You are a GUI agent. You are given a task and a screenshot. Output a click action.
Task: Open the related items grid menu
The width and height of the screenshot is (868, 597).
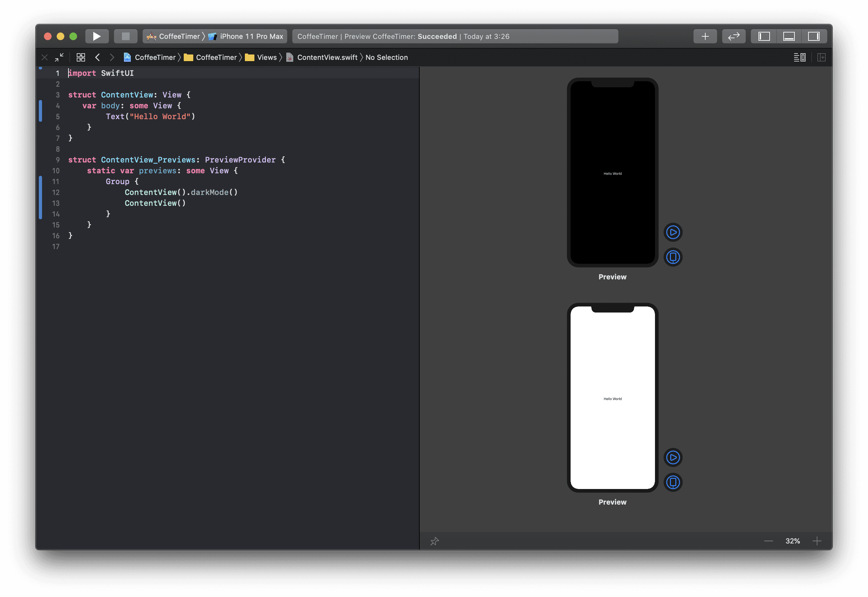point(81,57)
